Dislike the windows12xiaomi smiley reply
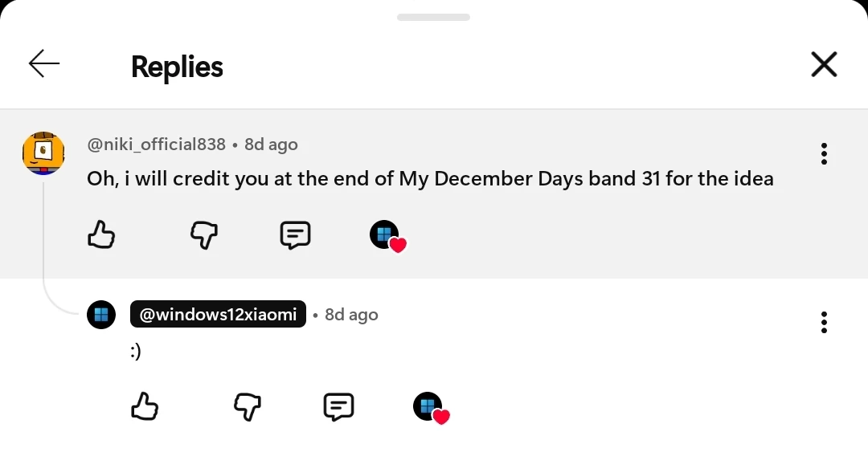 tap(248, 407)
